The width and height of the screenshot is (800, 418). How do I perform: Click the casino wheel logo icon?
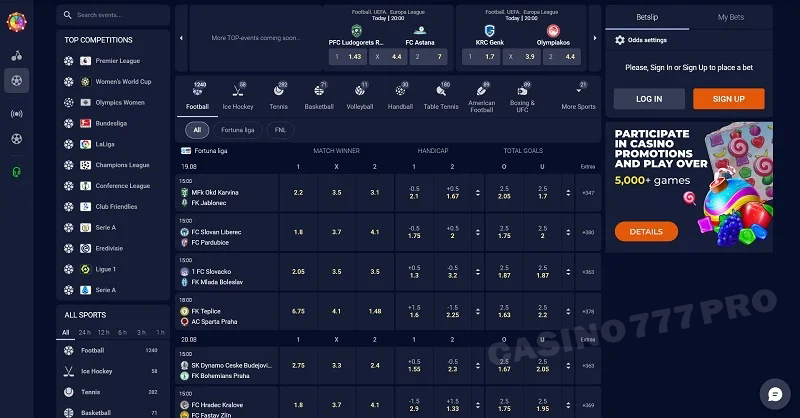coord(16,22)
